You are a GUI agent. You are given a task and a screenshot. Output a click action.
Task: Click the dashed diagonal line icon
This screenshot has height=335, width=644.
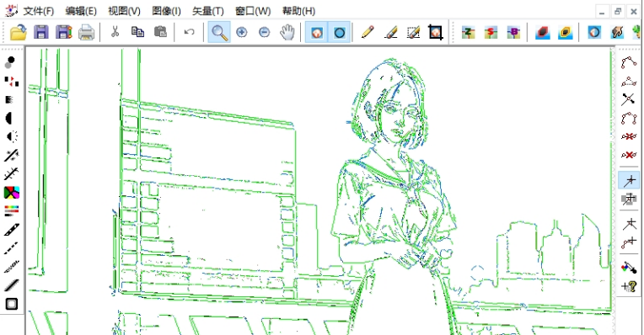[12, 248]
